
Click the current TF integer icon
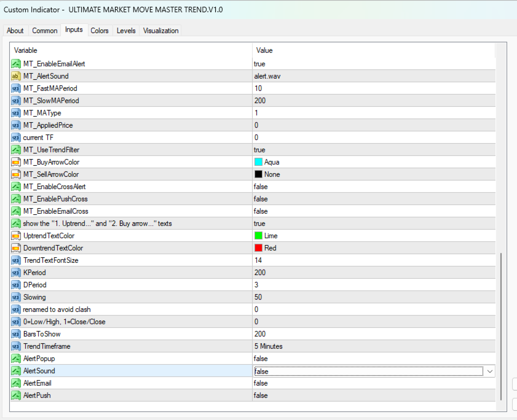click(x=16, y=138)
